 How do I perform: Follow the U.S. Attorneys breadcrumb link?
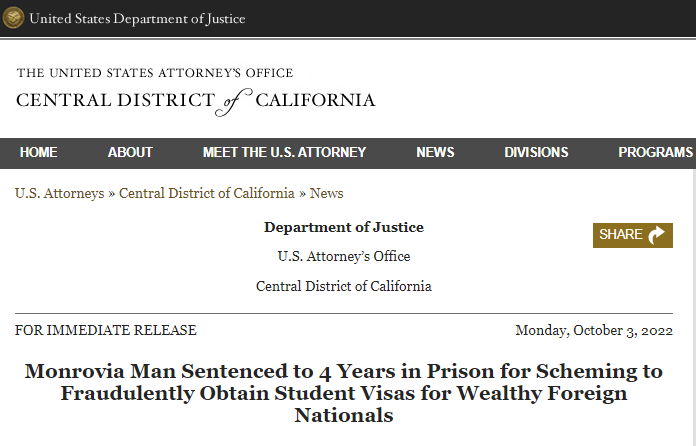click(59, 193)
